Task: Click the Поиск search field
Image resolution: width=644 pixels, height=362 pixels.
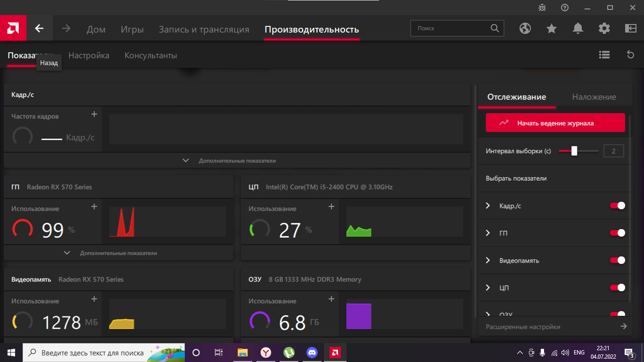Action: pyautogui.click(x=456, y=28)
